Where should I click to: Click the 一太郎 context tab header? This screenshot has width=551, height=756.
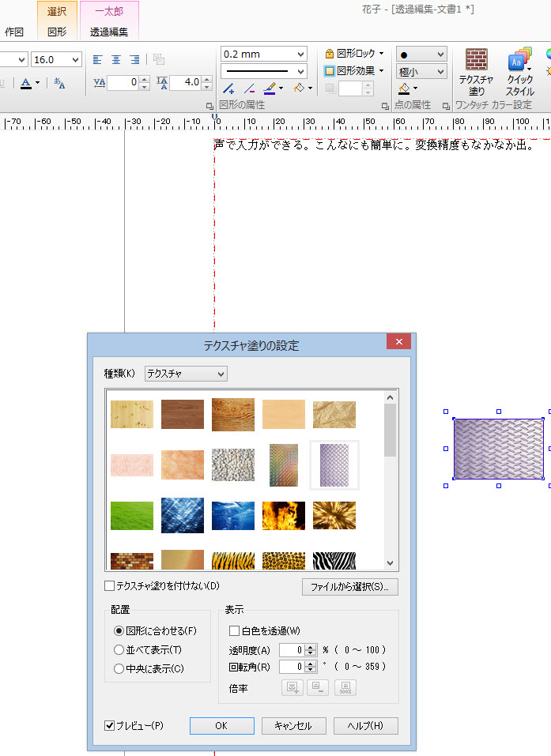(109, 11)
